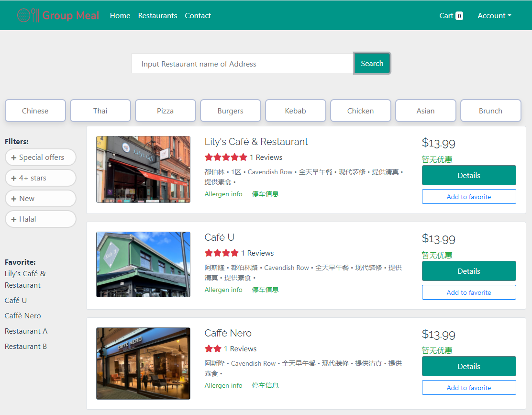Select the Brunch cuisine category
Image resolution: width=532 pixels, height=415 pixels.
pos(490,111)
